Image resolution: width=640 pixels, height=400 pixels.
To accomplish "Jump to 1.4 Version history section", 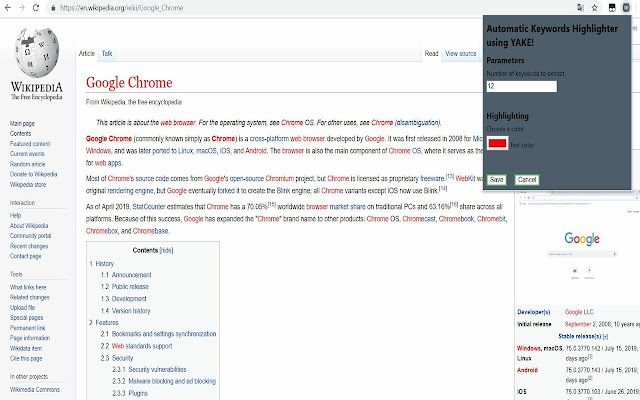I will [126, 311].
